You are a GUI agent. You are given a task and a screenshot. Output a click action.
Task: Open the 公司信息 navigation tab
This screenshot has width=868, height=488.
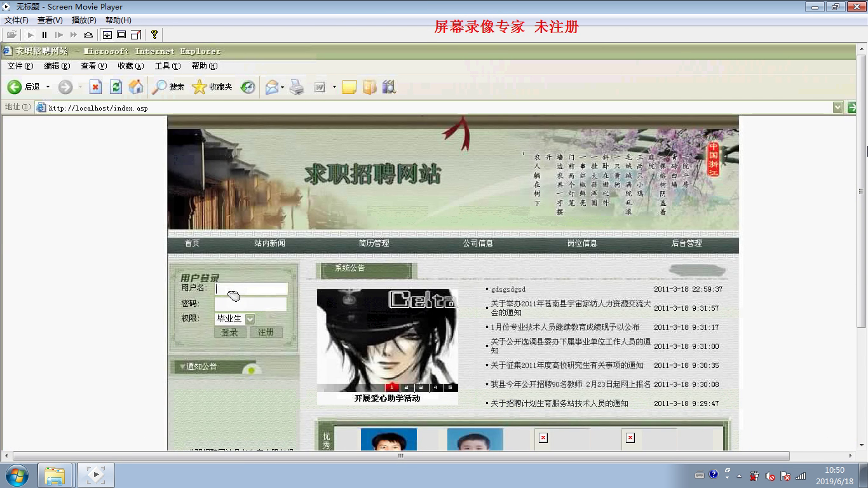coord(478,243)
